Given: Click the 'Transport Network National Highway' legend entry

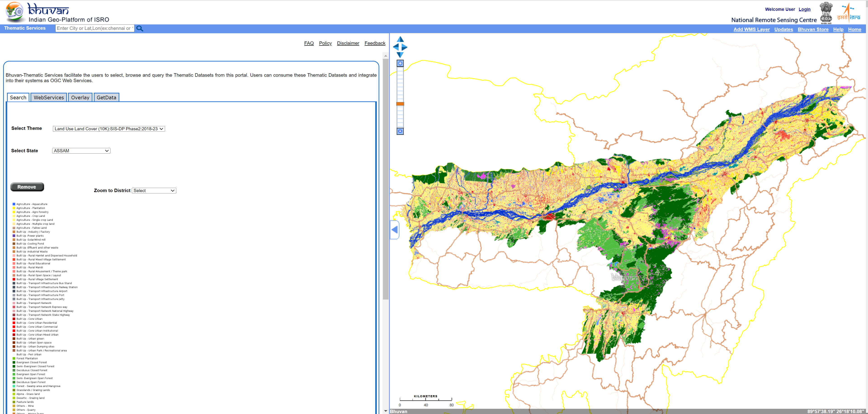Looking at the screenshot, I should pyautogui.click(x=45, y=311).
